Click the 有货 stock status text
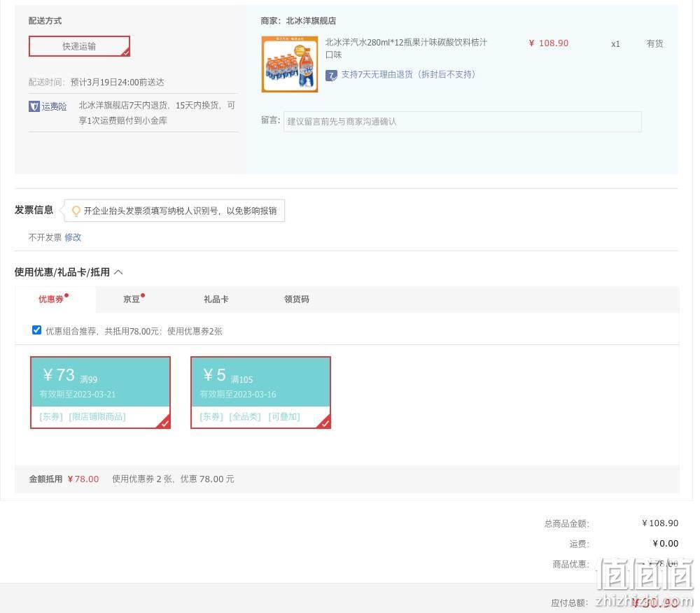The image size is (700, 613). pos(654,43)
